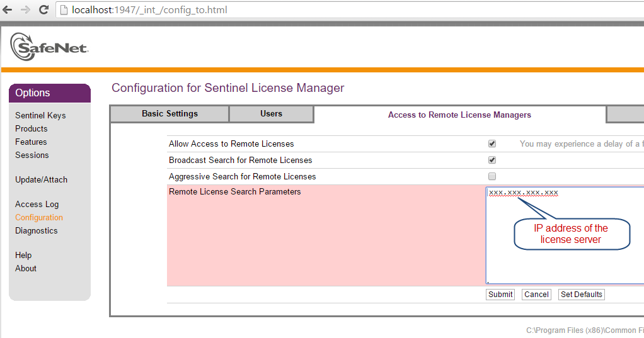Click Set Defaults button

click(581, 295)
